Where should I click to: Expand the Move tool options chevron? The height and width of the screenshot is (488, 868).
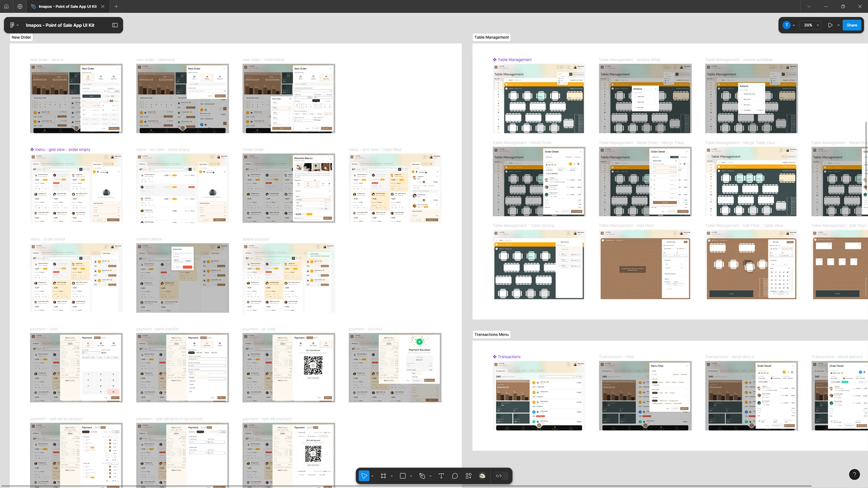(373, 475)
